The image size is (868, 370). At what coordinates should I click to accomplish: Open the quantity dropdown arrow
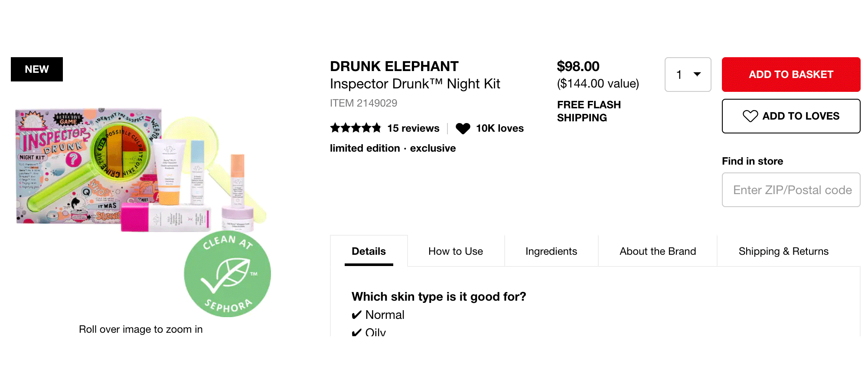click(697, 75)
